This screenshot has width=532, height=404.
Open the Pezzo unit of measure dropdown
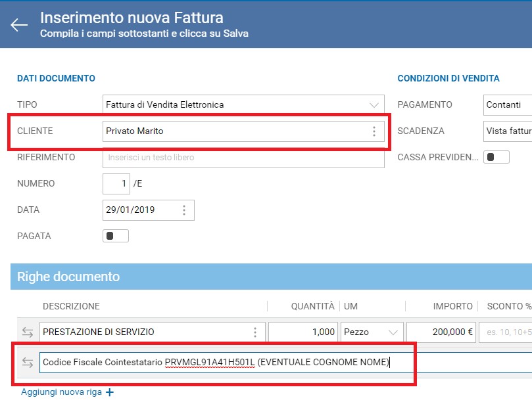372,332
